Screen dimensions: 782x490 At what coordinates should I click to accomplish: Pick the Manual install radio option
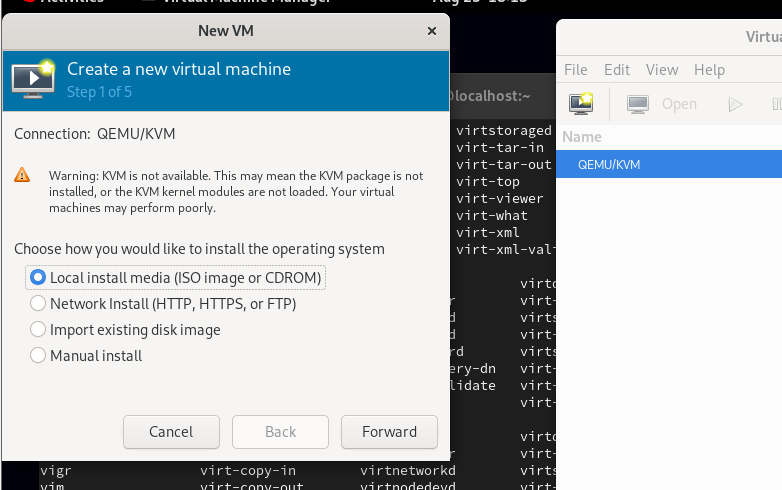[86, 355]
